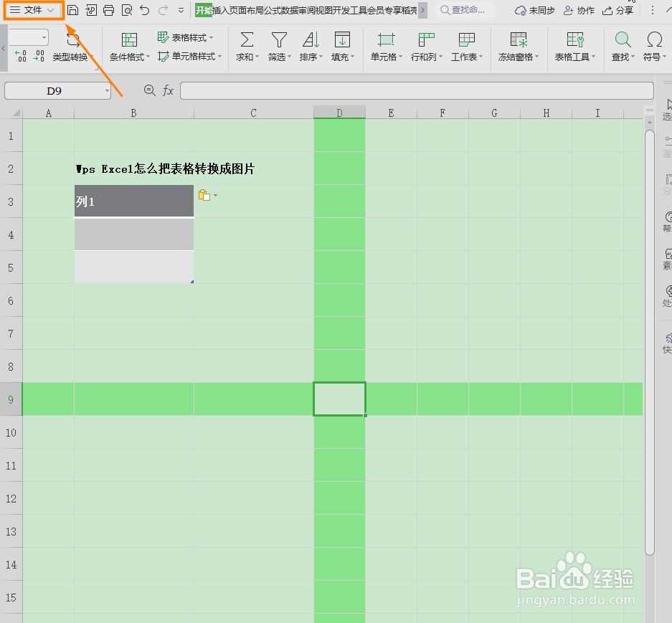This screenshot has height=623, width=672.
Task: Show more ribbon tabs via right chevron
Action: (x=422, y=10)
